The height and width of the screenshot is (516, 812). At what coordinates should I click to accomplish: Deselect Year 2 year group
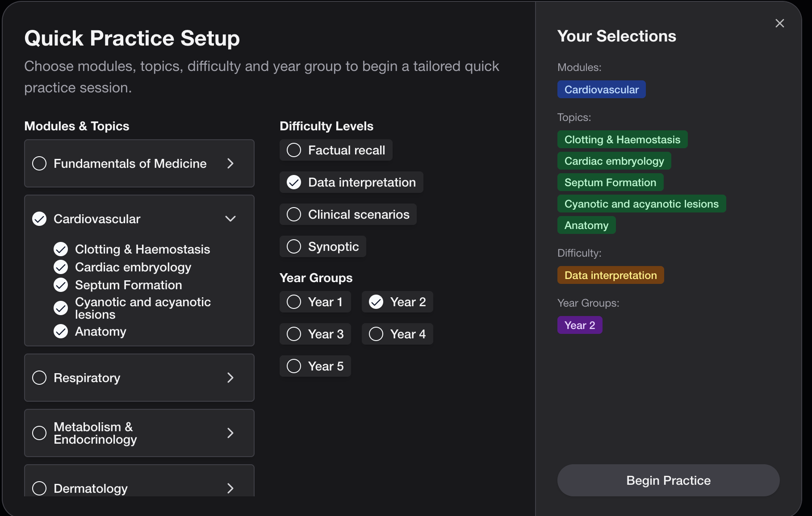point(376,302)
